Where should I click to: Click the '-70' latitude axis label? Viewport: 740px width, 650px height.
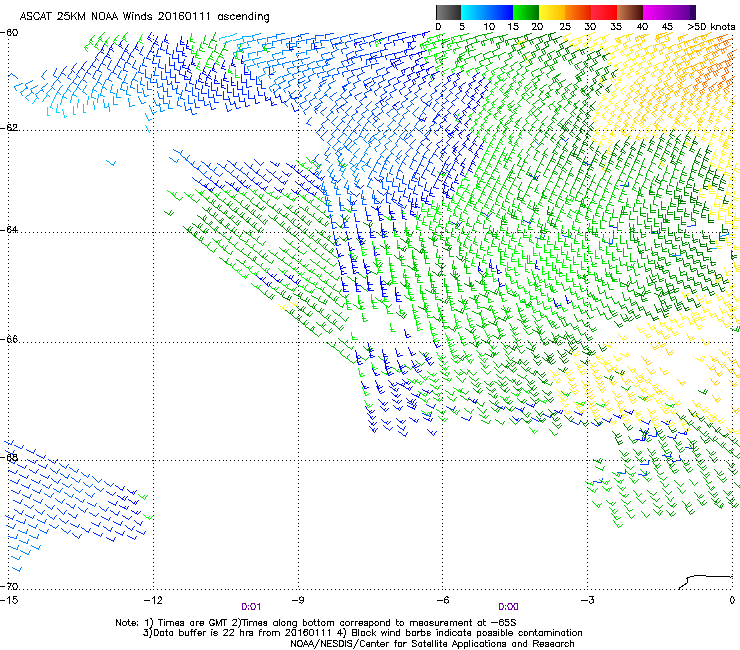[x=9, y=587]
